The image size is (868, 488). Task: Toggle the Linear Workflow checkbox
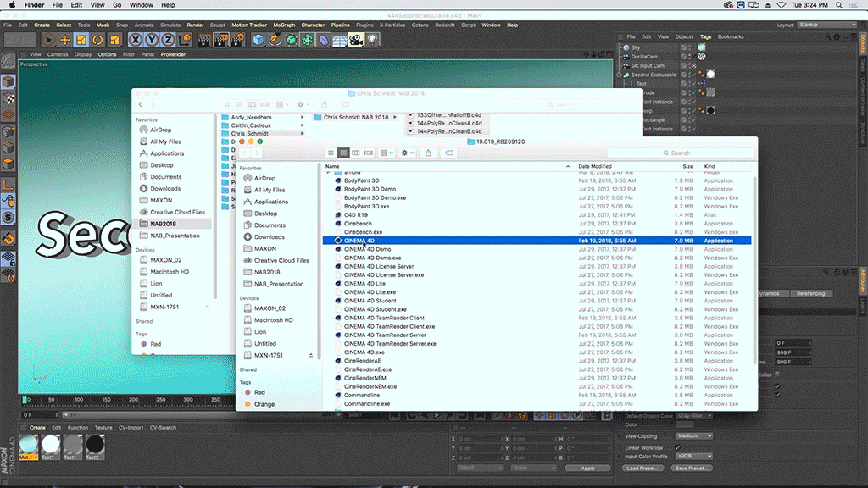click(678, 447)
